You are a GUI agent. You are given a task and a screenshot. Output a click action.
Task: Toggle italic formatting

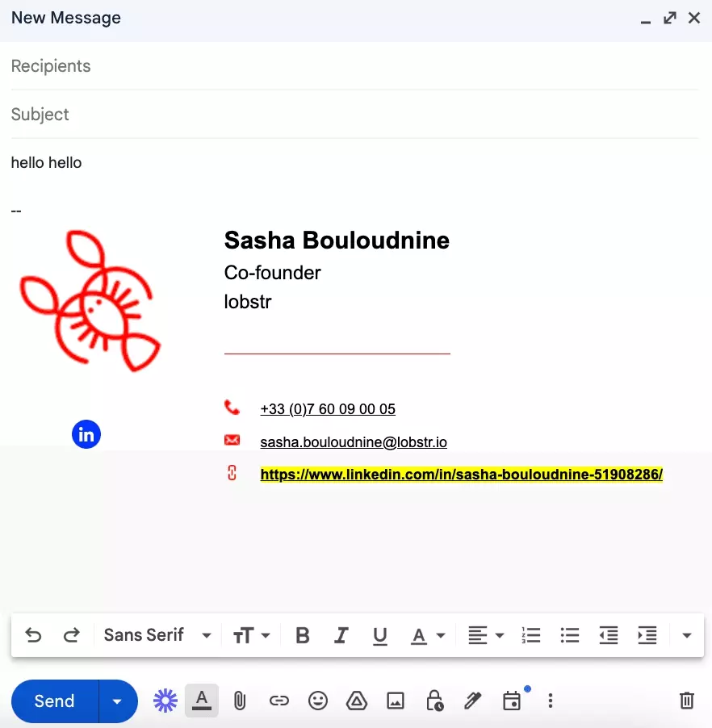(341, 636)
